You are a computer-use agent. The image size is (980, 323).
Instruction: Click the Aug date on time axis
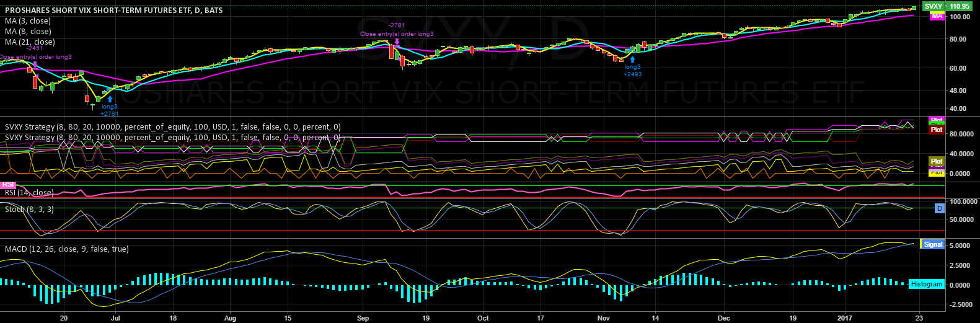tap(230, 318)
